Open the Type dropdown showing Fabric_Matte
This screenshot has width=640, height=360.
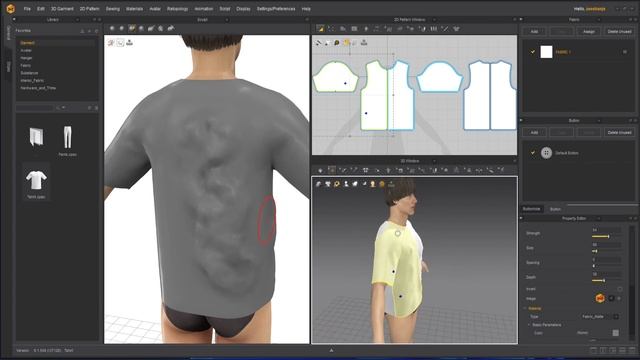pyautogui.click(x=616, y=316)
